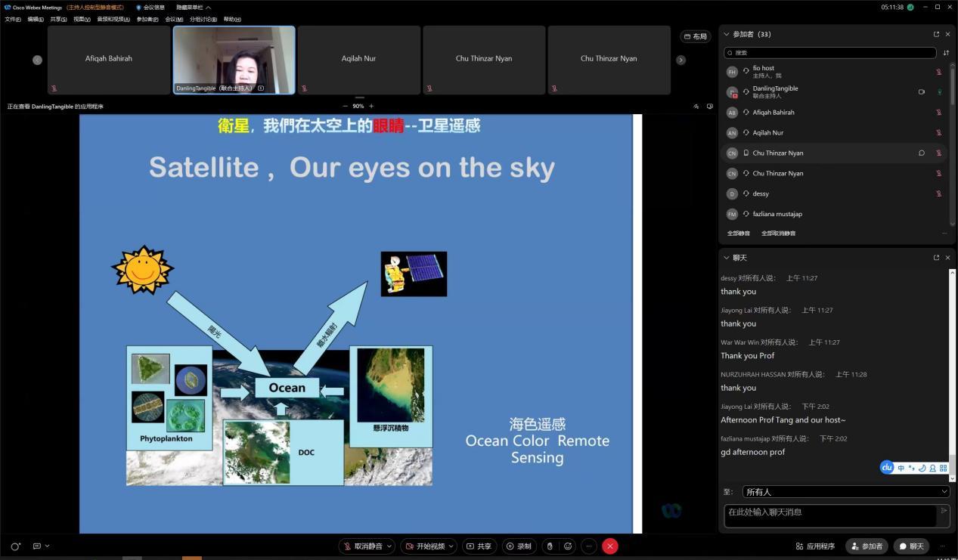
Task: Unmute microphone using 取消静音
Action: tap(363, 546)
